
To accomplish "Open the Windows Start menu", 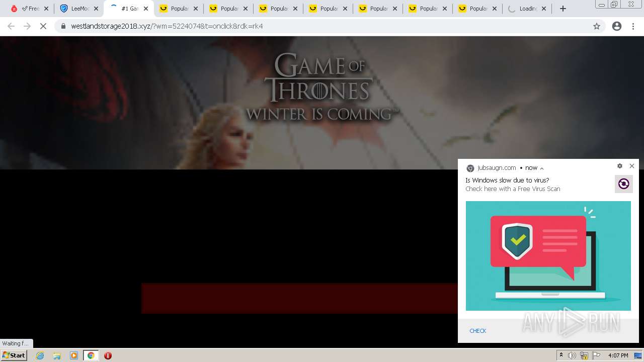I will coord(14,355).
